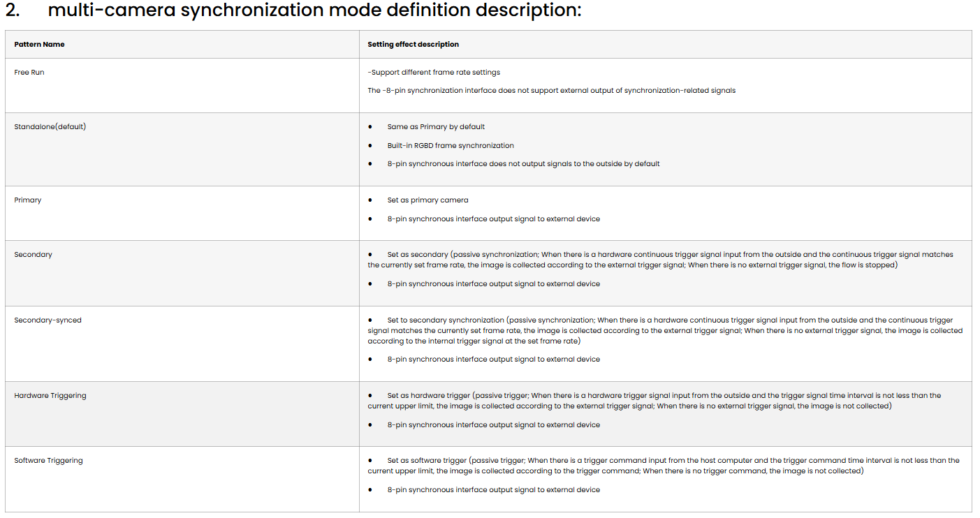Click the Set as primary camera bullet
The height and width of the screenshot is (518, 980).
(427, 200)
